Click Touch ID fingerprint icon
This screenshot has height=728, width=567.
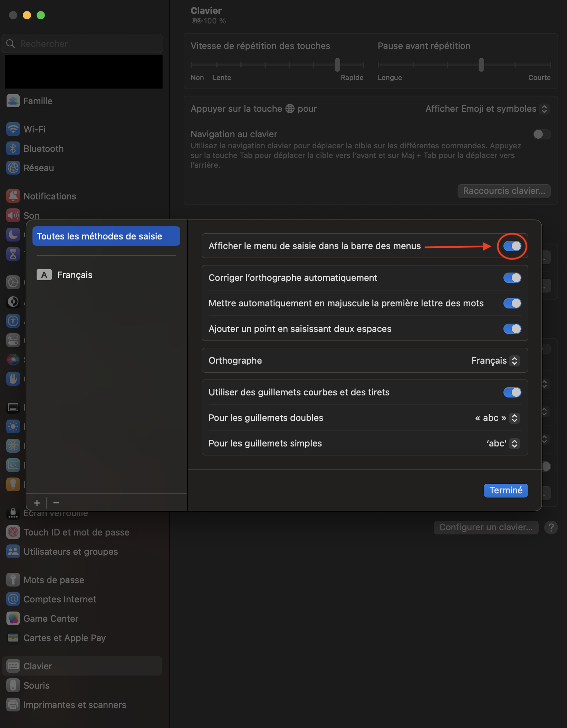pos(13,532)
